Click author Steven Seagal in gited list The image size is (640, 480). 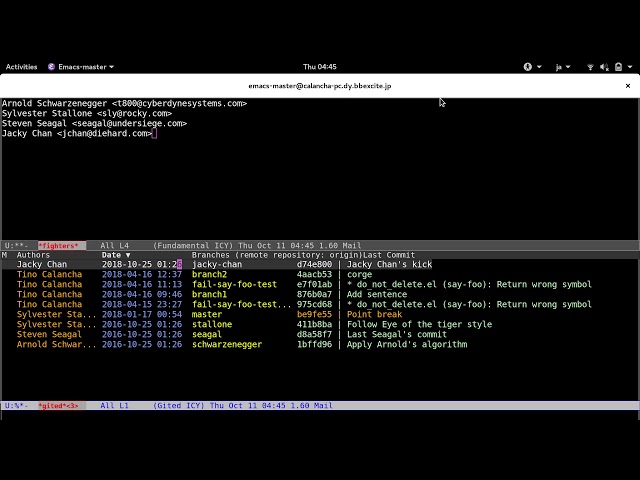tap(49, 334)
